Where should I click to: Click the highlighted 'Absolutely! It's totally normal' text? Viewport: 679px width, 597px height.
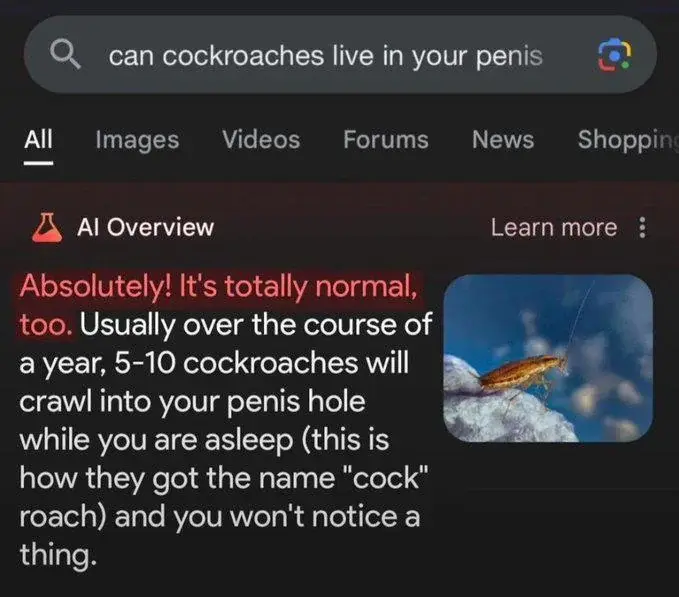coord(219,287)
